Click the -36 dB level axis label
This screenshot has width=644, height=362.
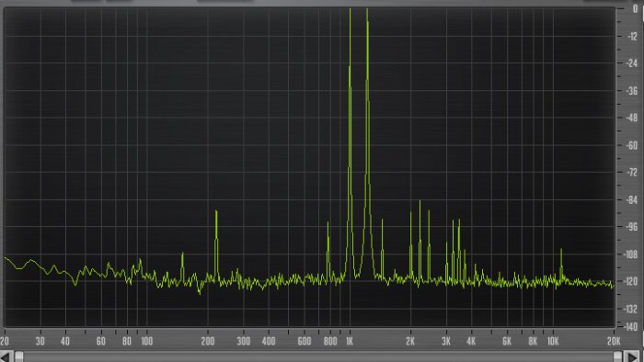(632, 91)
